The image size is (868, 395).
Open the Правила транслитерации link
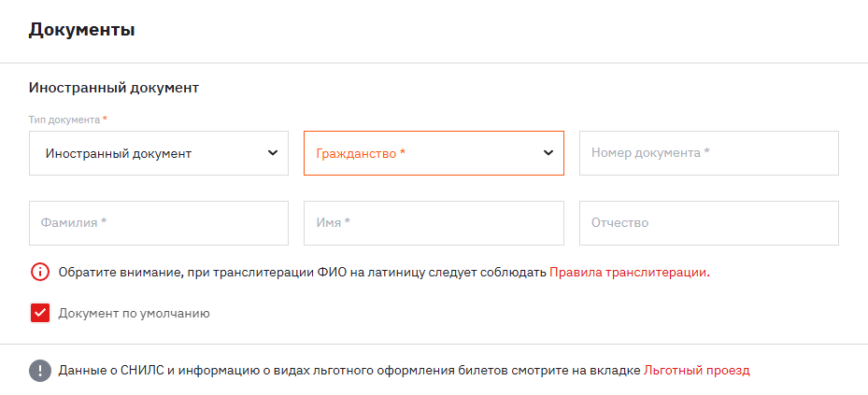coord(628,273)
